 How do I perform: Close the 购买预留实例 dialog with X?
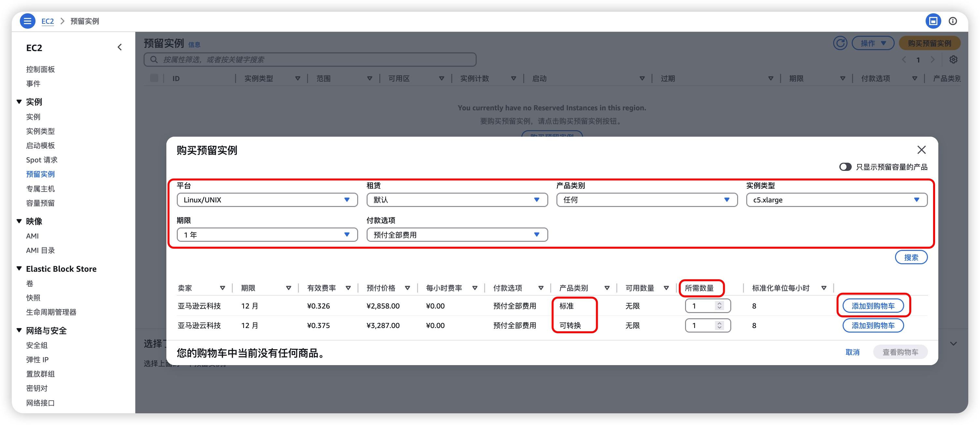(921, 150)
